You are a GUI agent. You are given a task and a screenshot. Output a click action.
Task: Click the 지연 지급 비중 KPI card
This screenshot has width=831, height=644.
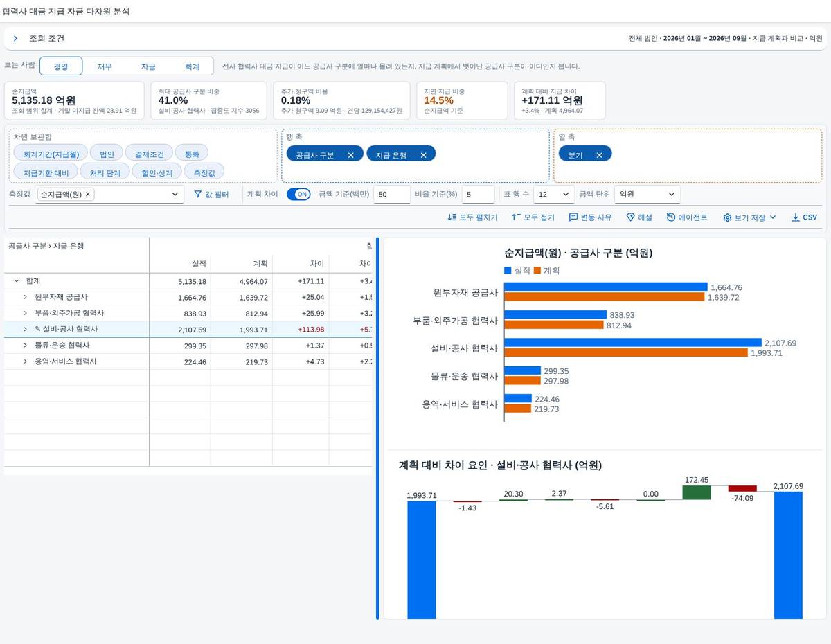(x=461, y=100)
